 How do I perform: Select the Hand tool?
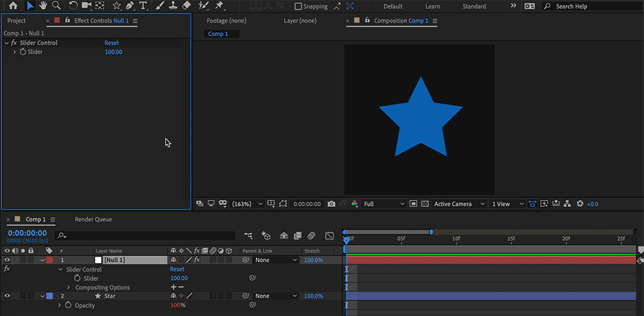pos(43,6)
